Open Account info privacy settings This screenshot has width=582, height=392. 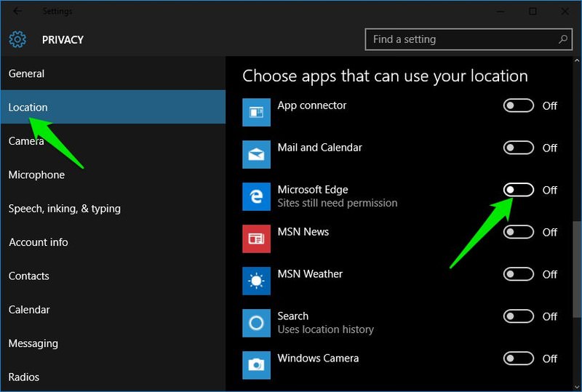point(113,242)
